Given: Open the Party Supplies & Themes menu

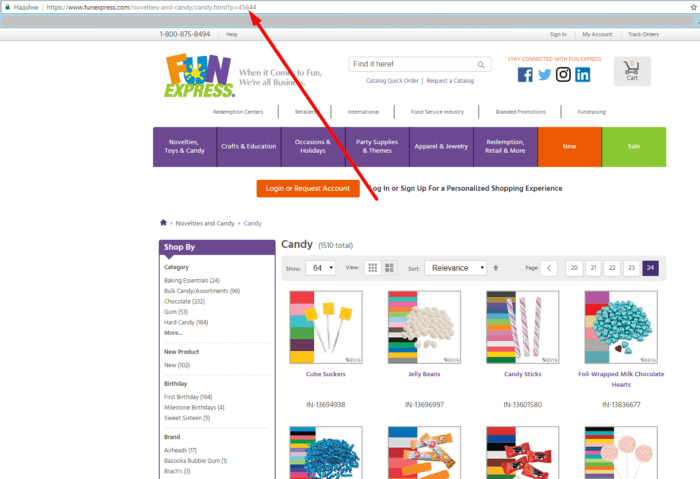Looking at the screenshot, I should pyautogui.click(x=377, y=146).
